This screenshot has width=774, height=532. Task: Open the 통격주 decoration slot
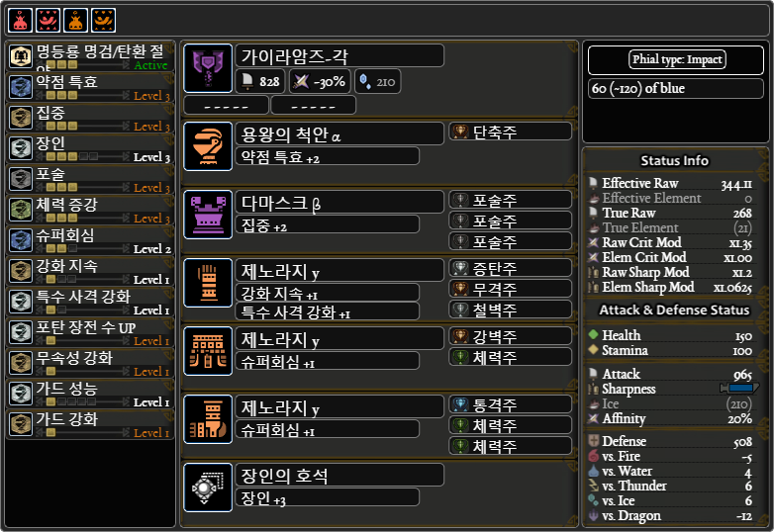click(x=511, y=404)
